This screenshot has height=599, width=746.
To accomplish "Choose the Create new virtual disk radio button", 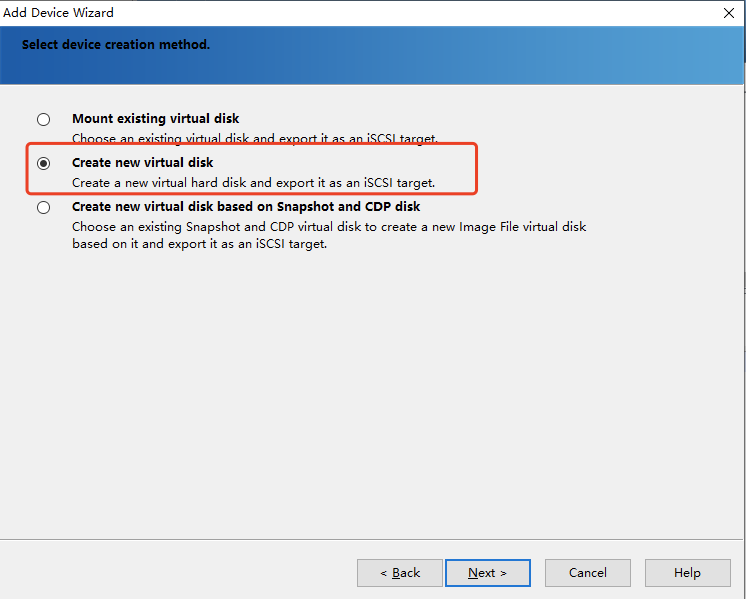I will 43,163.
